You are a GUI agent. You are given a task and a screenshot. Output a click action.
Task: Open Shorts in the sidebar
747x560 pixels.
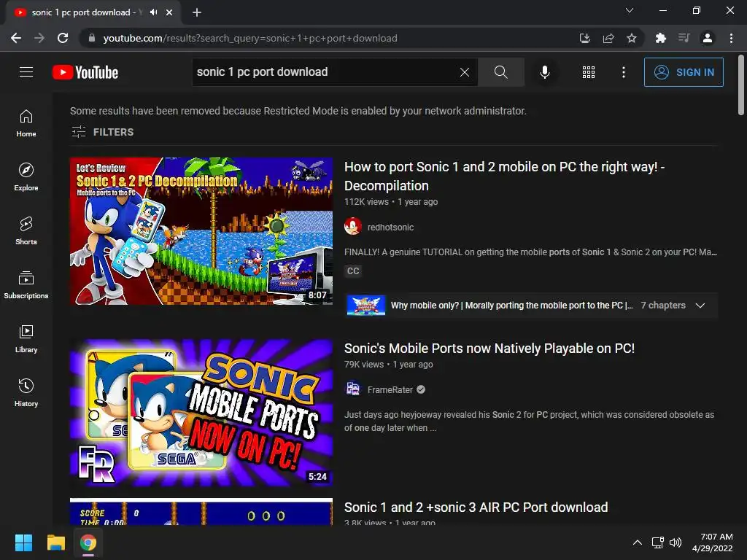pyautogui.click(x=26, y=230)
